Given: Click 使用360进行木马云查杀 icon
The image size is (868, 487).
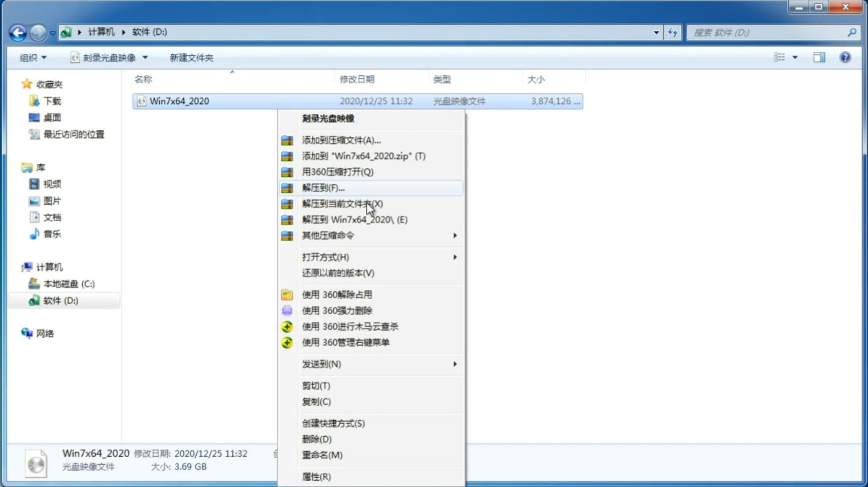Looking at the screenshot, I should tap(287, 326).
